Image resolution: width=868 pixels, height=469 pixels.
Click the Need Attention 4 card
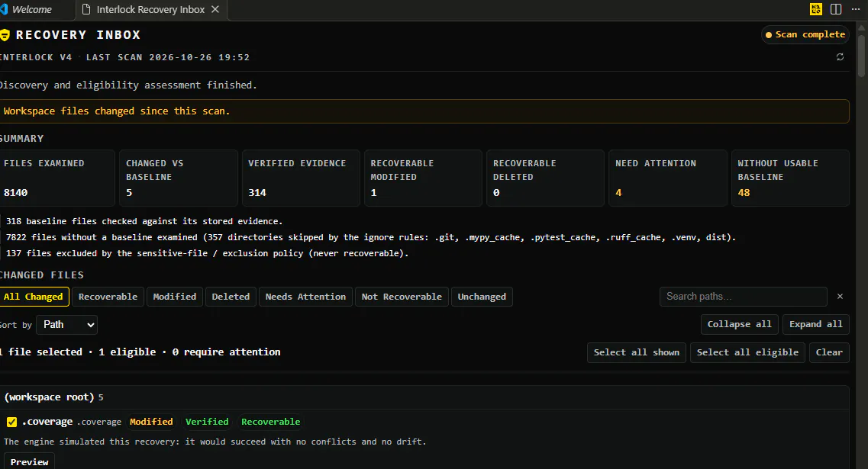(668, 178)
